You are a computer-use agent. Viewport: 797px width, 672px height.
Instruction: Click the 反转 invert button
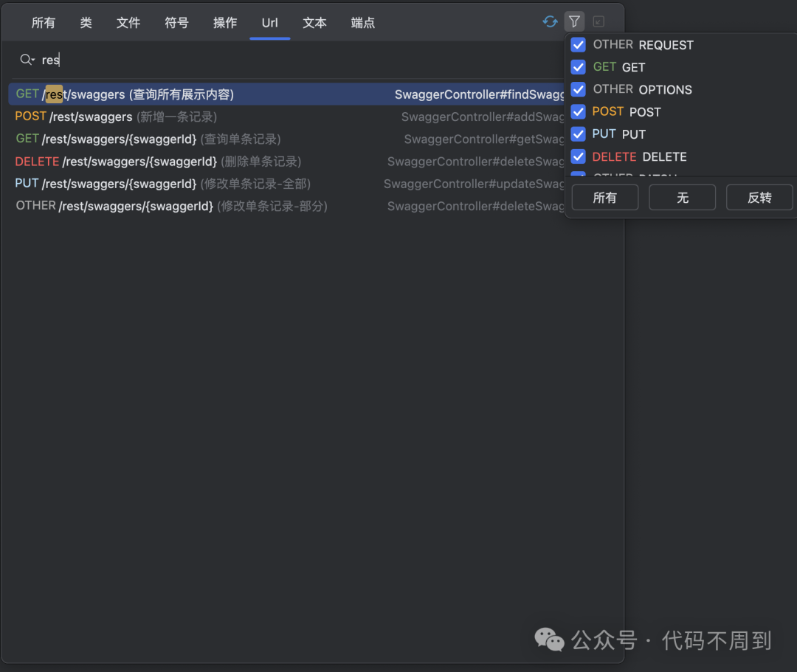[759, 197]
